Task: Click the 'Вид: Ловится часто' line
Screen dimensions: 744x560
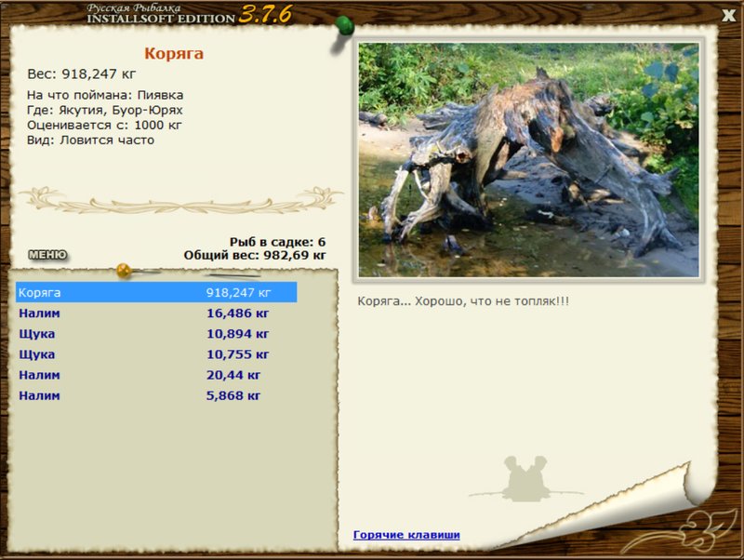Action: click(90, 140)
